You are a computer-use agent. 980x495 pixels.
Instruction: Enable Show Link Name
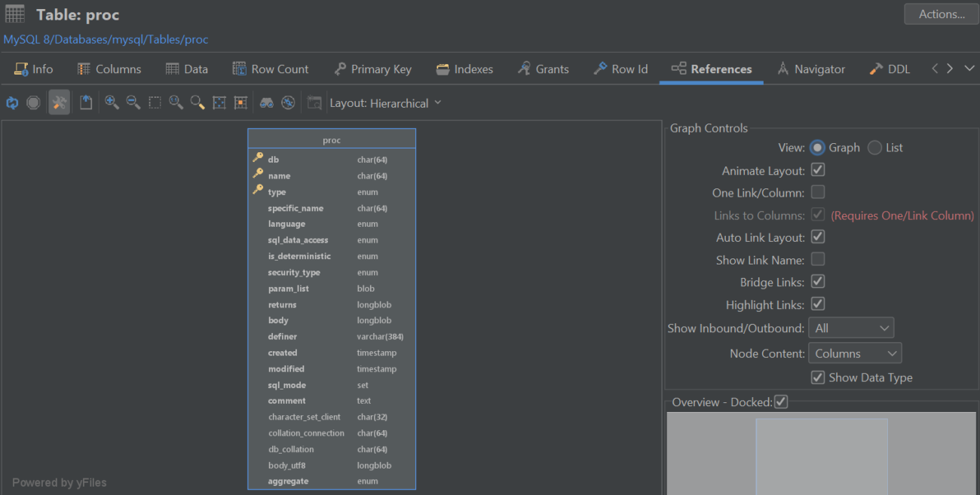coord(818,259)
